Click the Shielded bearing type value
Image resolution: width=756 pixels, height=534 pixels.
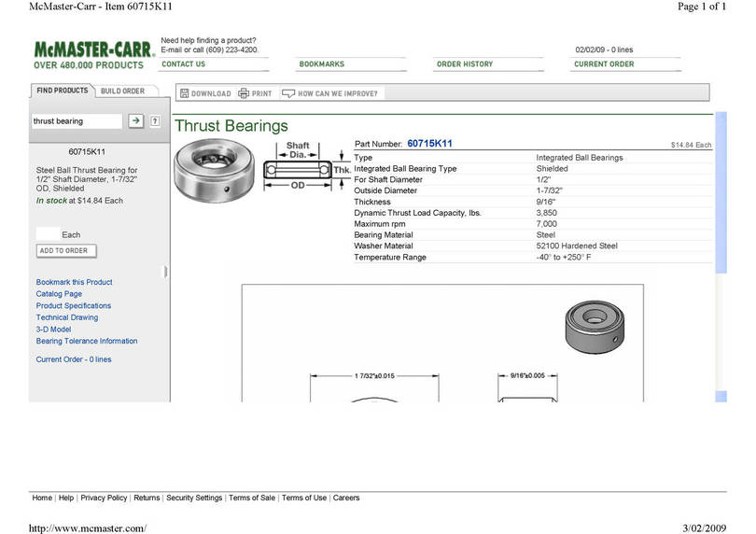[552, 169]
